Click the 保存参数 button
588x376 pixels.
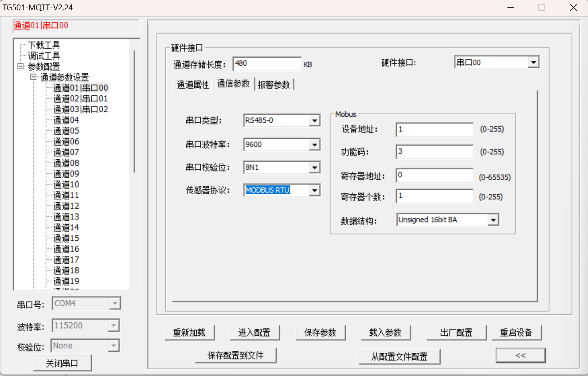point(321,333)
